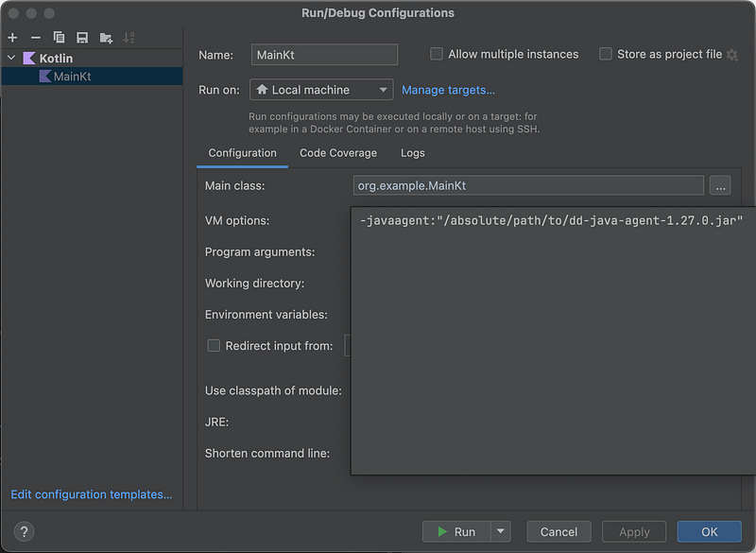Screen dimensions: 756x553
Task: Click the Environment variables label
Action: (x=266, y=315)
